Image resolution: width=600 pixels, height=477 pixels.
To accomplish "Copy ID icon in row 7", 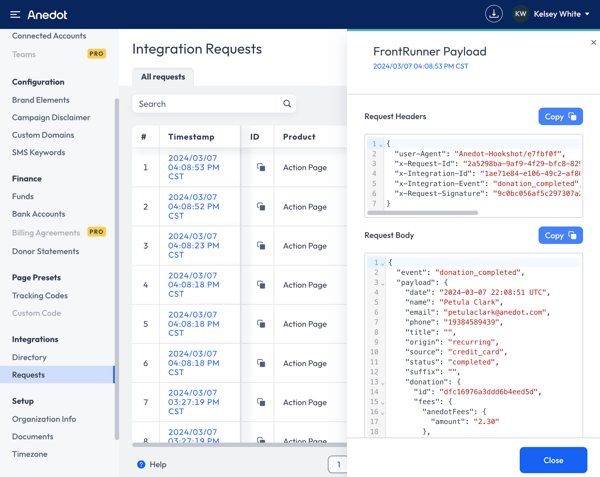I will click(x=261, y=402).
